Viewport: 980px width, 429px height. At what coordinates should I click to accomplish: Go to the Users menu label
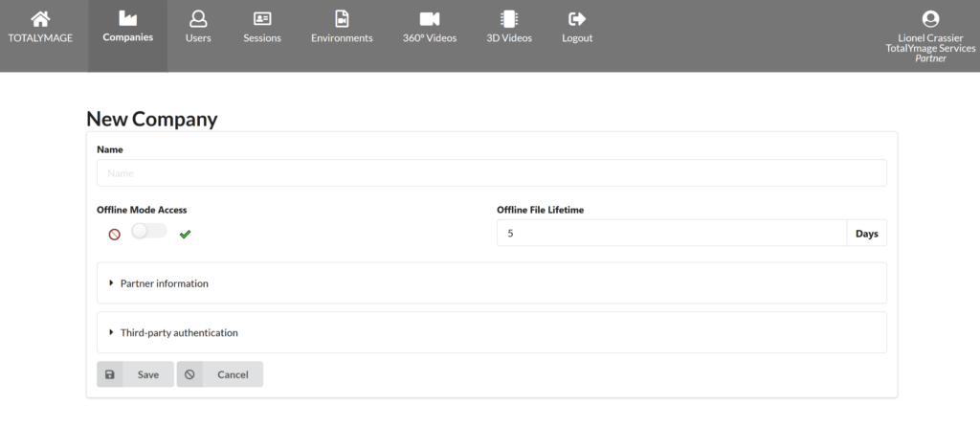[198, 38]
